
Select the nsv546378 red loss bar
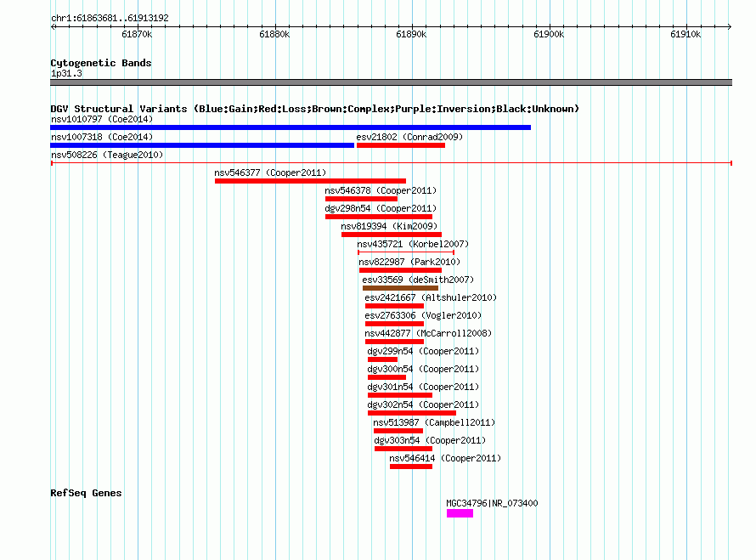[x=361, y=199]
